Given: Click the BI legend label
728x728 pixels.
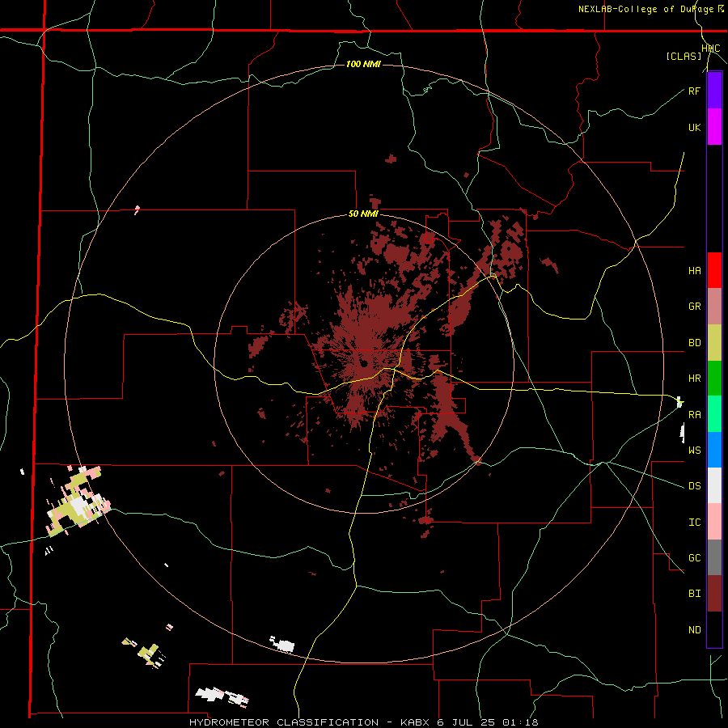Looking at the screenshot, I should click(695, 594).
